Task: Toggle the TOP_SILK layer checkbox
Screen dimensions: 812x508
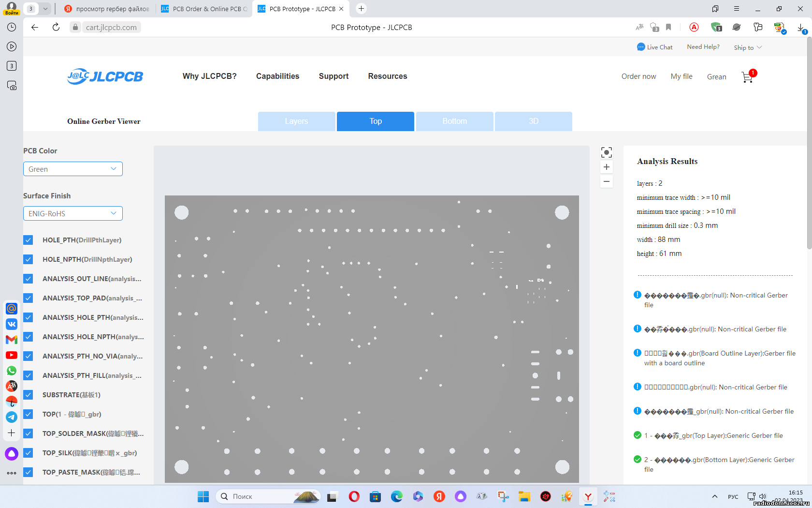Action: point(28,453)
